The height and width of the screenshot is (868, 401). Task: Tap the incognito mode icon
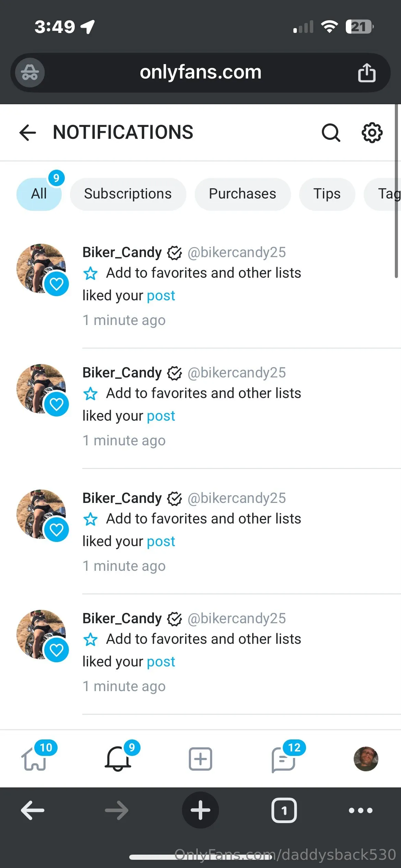click(x=30, y=73)
